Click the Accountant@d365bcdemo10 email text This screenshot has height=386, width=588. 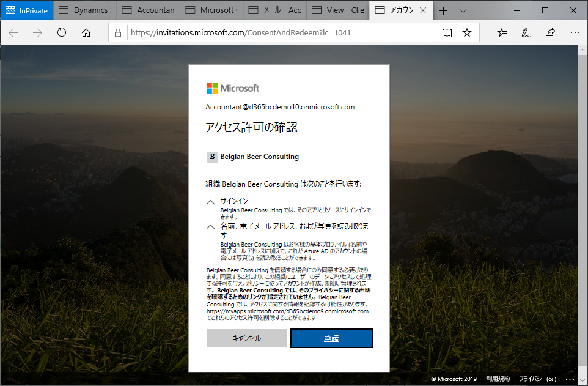click(280, 107)
